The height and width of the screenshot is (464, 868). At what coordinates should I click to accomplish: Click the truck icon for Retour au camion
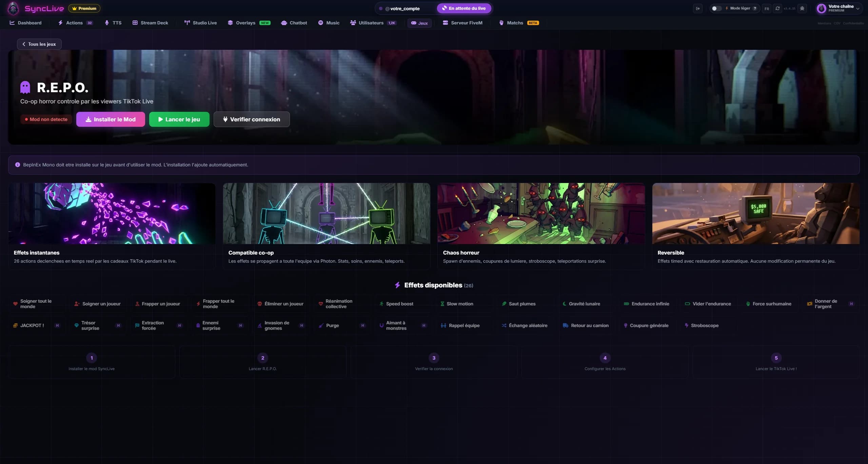(566, 325)
